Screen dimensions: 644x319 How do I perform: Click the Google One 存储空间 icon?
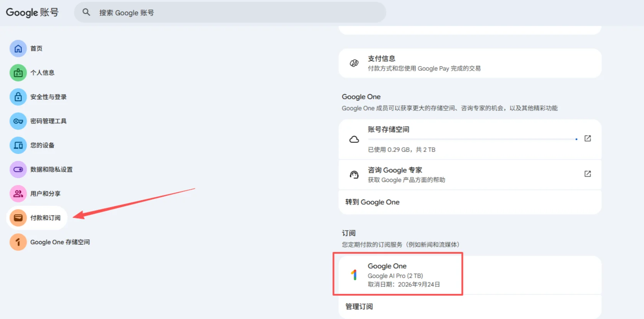[18, 242]
